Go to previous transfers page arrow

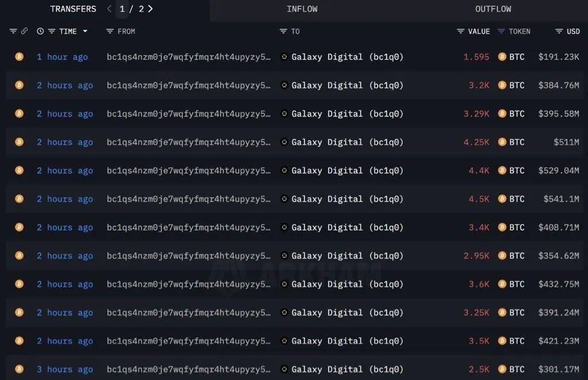pyautogui.click(x=109, y=9)
